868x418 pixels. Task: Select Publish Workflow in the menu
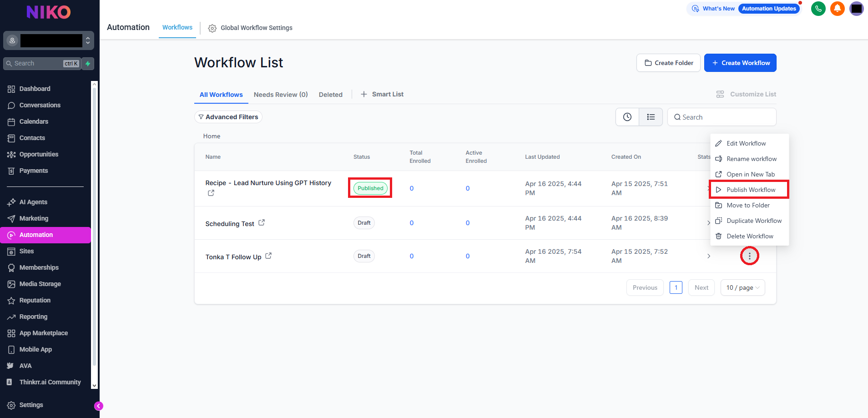click(x=749, y=190)
